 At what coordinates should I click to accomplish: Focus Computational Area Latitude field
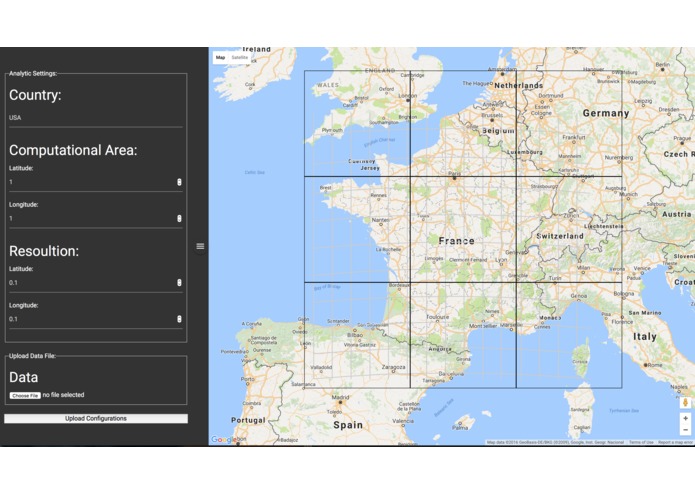96,182
